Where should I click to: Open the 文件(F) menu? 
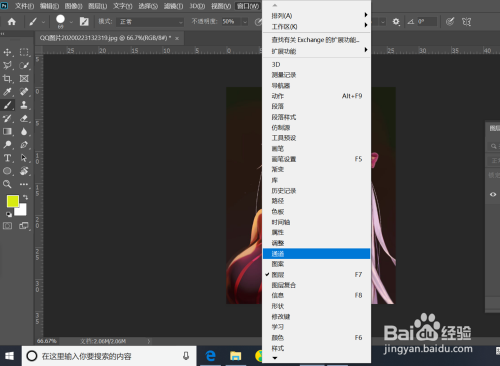[x=24, y=6]
